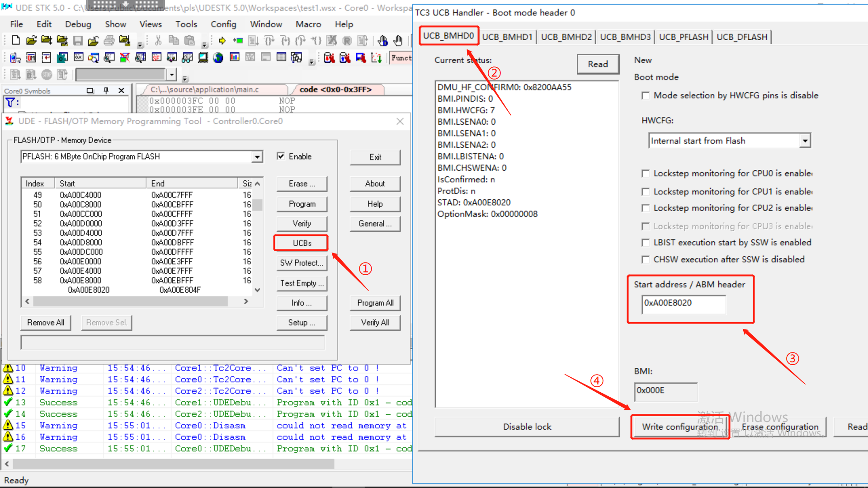The width and height of the screenshot is (868, 488).
Task: Click the filter funnel icon in Symbols panel
Action: (x=10, y=103)
